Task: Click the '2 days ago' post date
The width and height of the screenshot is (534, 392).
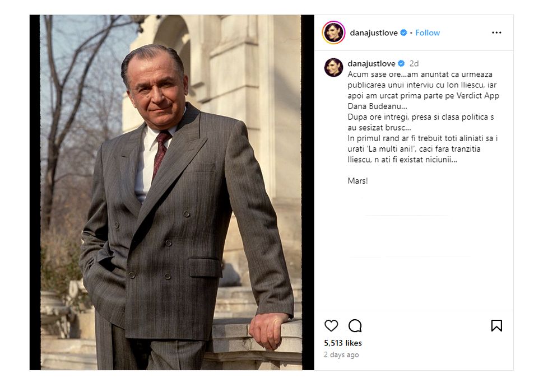Action: tap(341, 355)
